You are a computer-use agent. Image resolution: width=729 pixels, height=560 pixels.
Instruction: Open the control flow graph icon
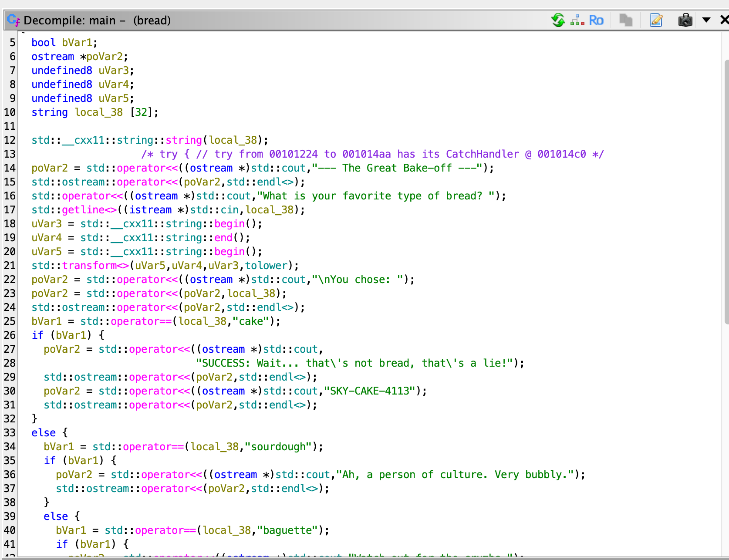577,20
